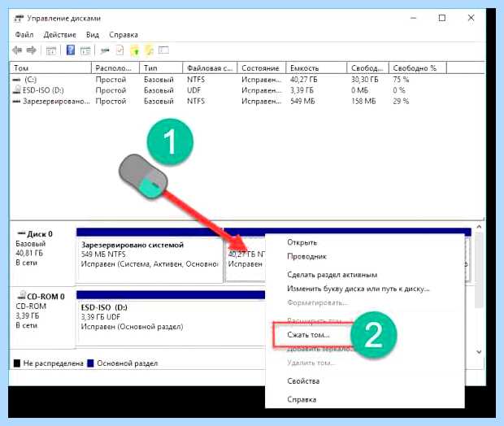Image resolution: width=504 pixels, height=426 pixels.
Task: Click the 158 МБ free space cell
Action: coord(363,102)
